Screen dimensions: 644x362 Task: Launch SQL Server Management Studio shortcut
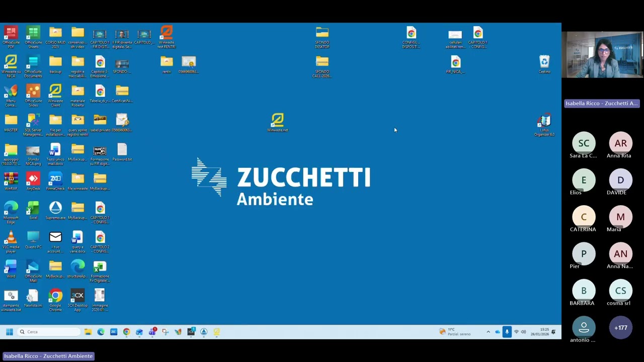[33, 125]
